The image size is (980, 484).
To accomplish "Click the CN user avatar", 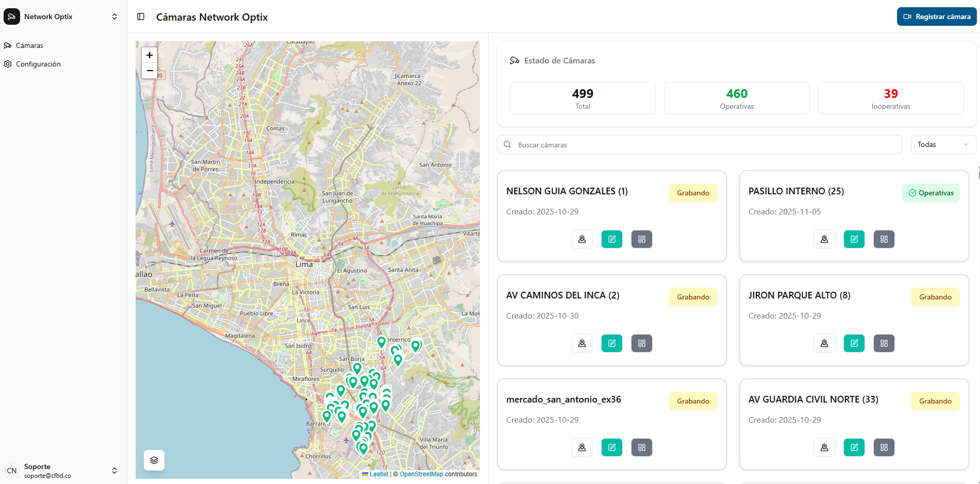I will click(12, 471).
